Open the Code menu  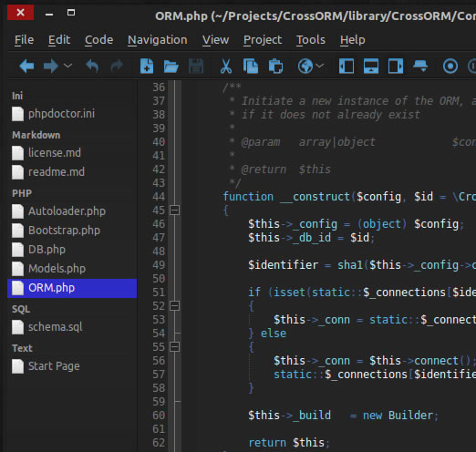pos(98,40)
